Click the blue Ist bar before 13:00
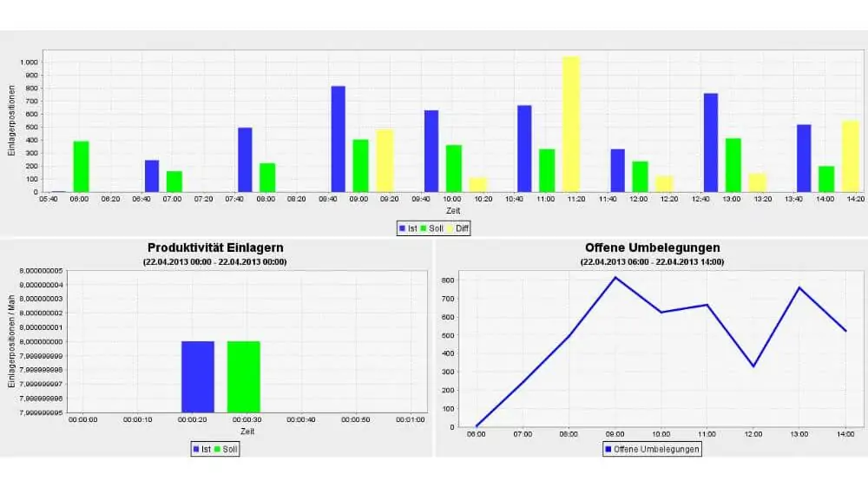 (710, 142)
